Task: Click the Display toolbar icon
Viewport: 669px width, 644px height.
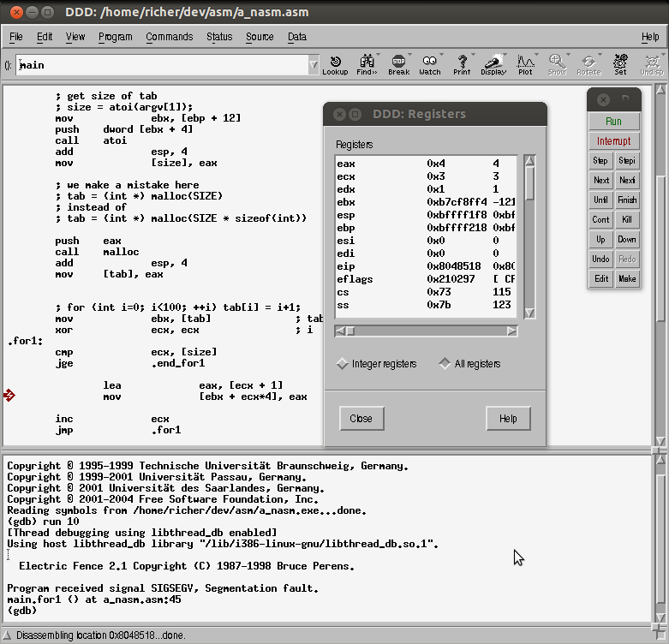Action: (493, 65)
